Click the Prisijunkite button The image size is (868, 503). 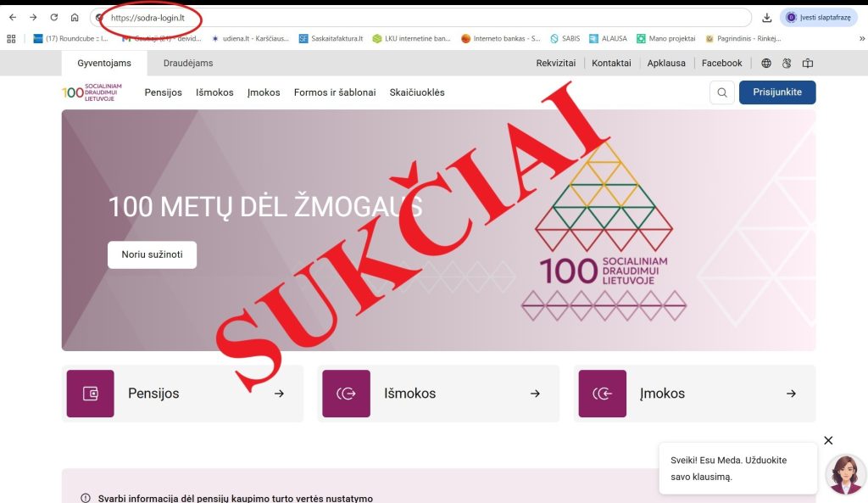click(x=777, y=92)
